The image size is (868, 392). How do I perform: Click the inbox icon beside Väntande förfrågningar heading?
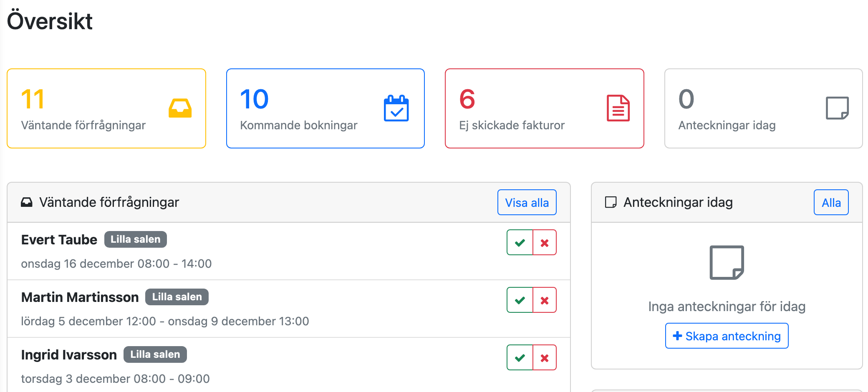[27, 202]
